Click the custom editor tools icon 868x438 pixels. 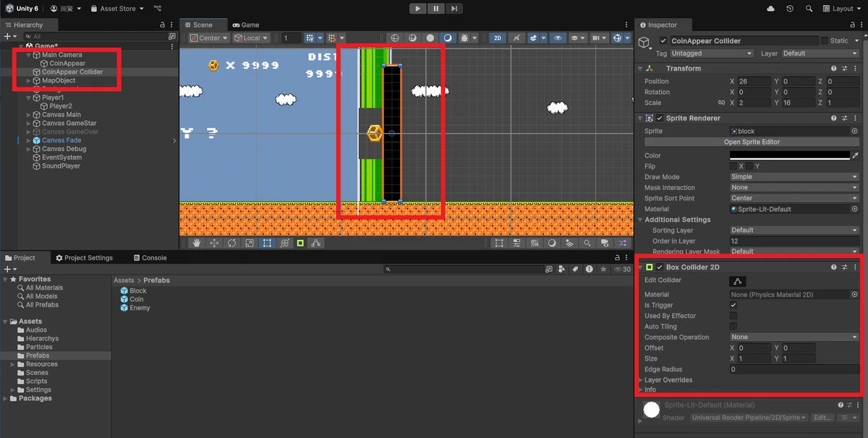point(316,244)
